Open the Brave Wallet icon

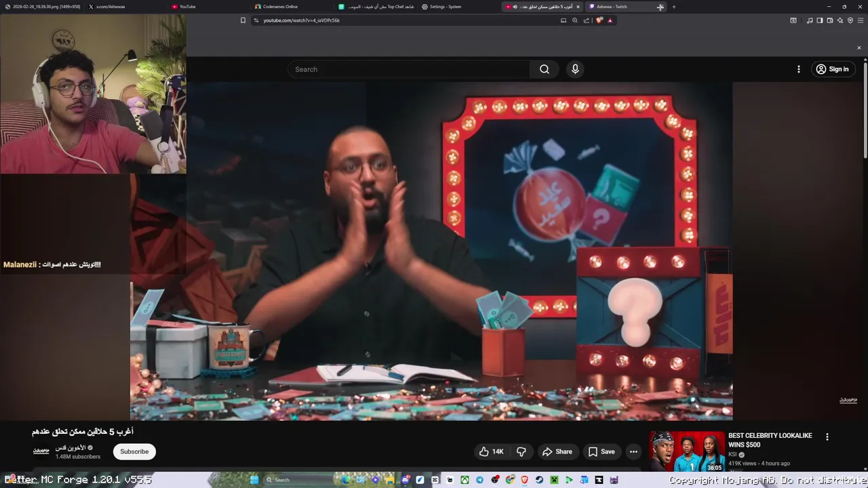pyautogui.click(x=830, y=20)
